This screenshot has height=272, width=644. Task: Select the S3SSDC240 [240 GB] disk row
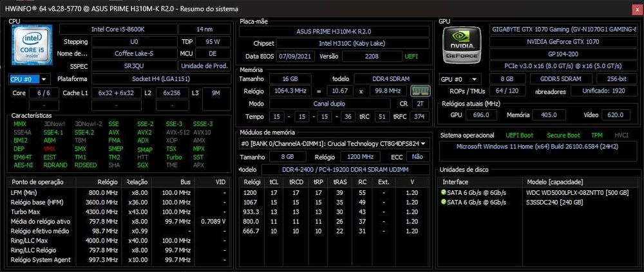click(538, 203)
